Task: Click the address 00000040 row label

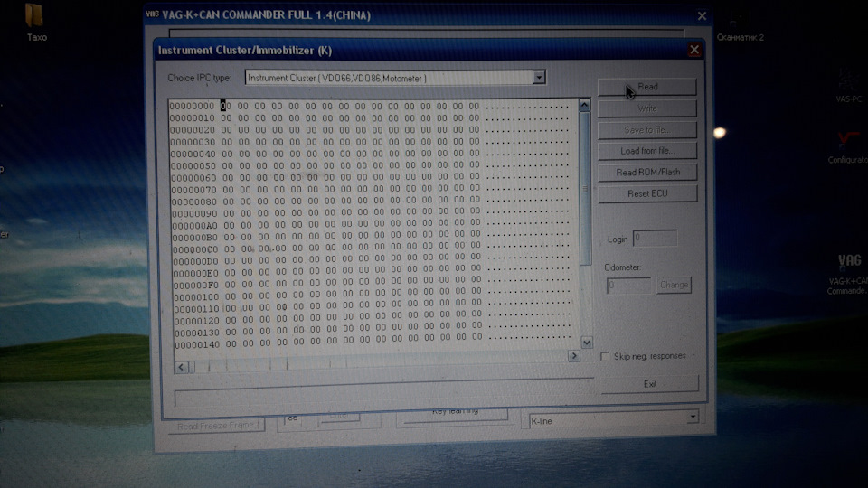Action: [193, 154]
